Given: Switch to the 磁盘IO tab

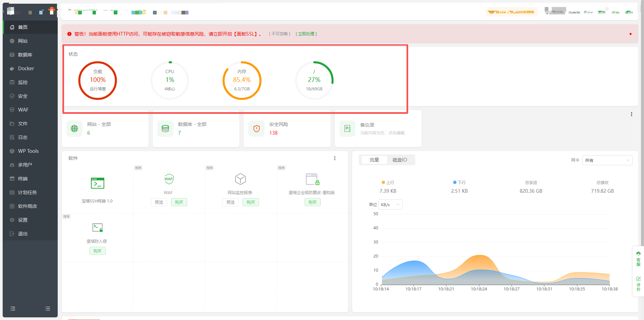Looking at the screenshot, I should 399,160.
